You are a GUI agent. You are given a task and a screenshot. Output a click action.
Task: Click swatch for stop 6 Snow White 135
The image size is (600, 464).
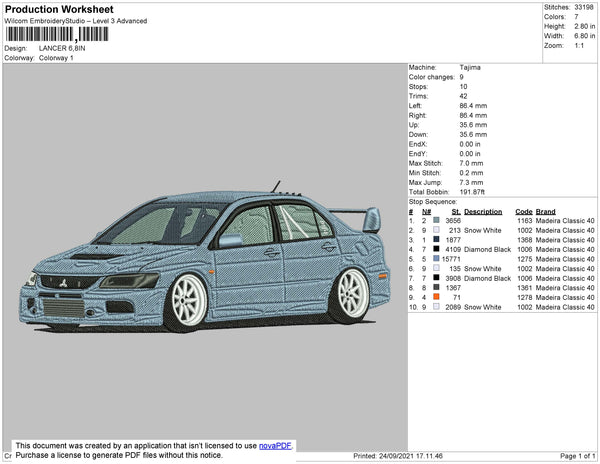(436, 268)
